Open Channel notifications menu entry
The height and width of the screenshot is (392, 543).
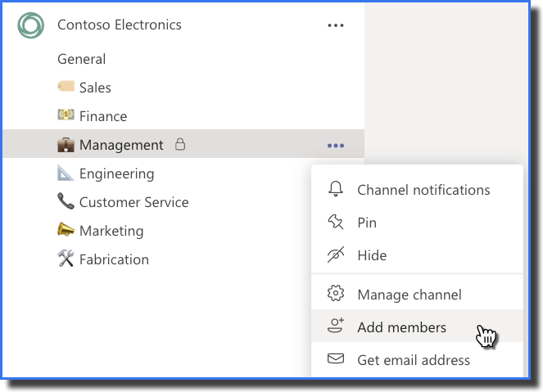click(417, 190)
